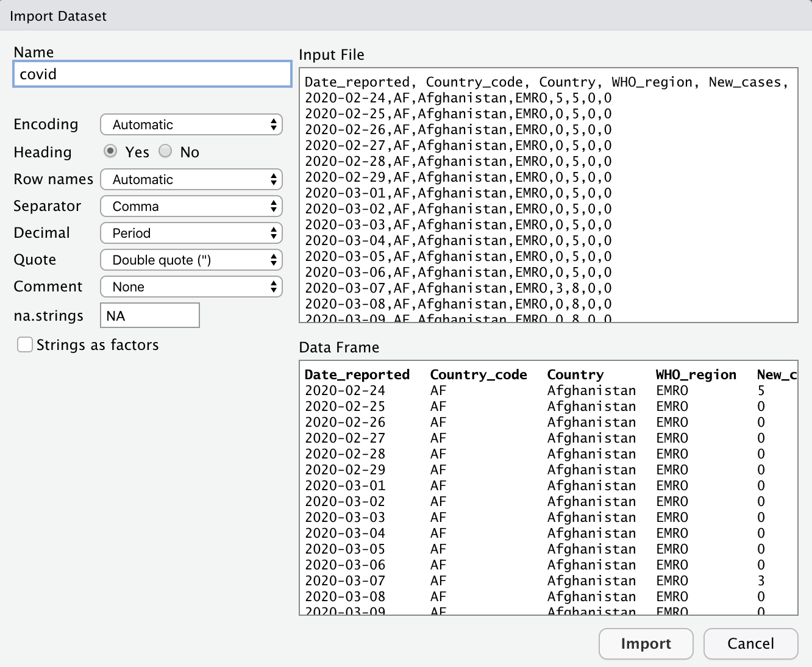Click the Date_reported column header in Data Frame

pyautogui.click(x=357, y=375)
